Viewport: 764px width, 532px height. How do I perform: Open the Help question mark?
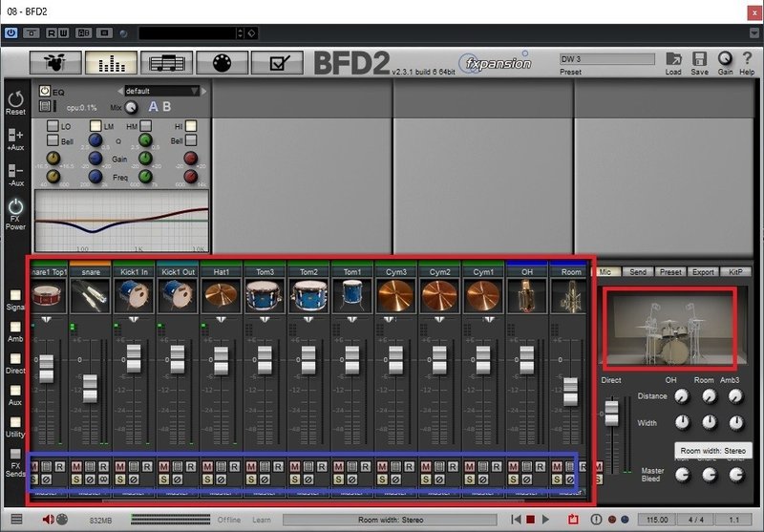coord(747,59)
